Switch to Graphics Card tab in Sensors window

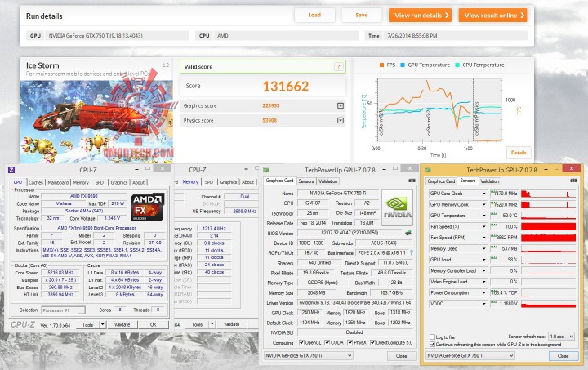pyautogui.click(x=441, y=181)
